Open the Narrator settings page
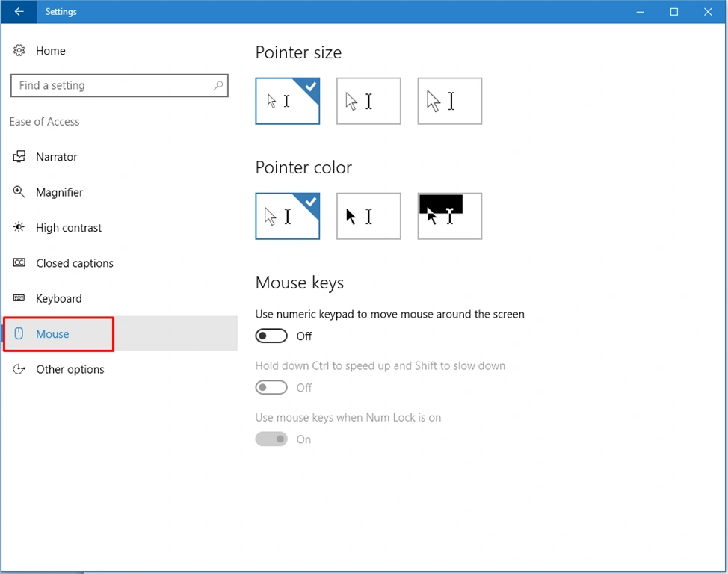The width and height of the screenshot is (728, 574). click(x=120, y=156)
